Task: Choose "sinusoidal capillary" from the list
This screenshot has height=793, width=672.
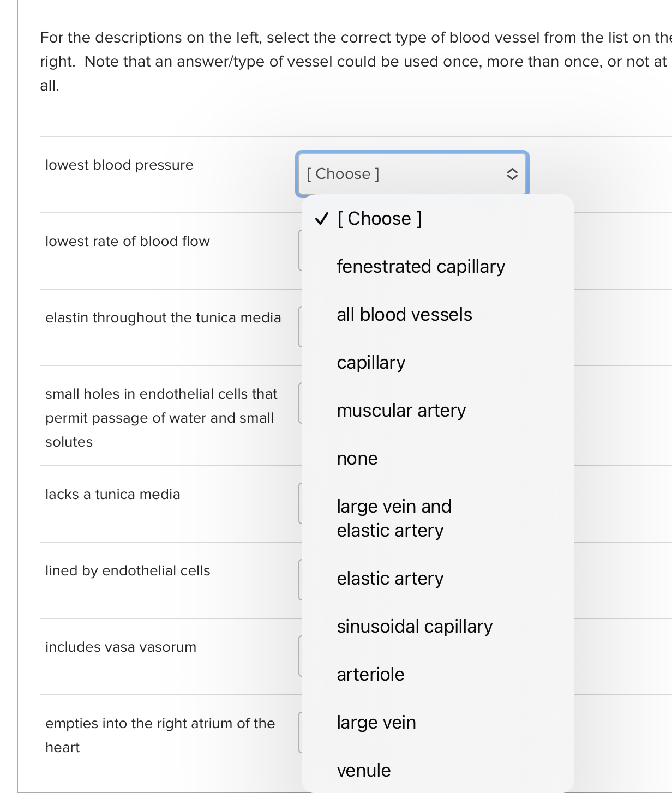Action: 415,626
